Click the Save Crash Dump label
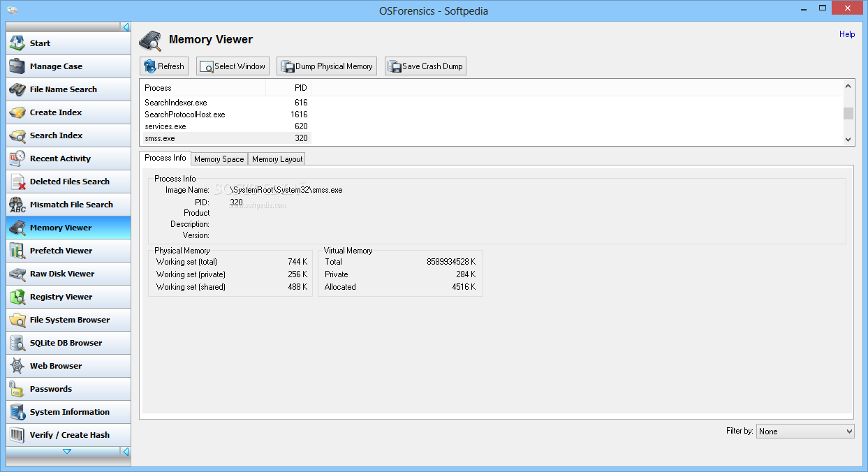868x472 pixels. click(432, 66)
